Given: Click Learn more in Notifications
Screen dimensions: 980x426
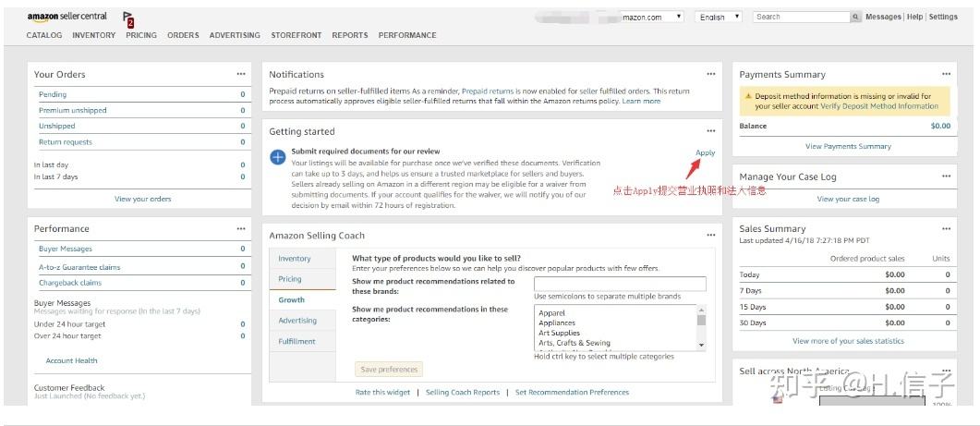Looking at the screenshot, I should [641, 101].
